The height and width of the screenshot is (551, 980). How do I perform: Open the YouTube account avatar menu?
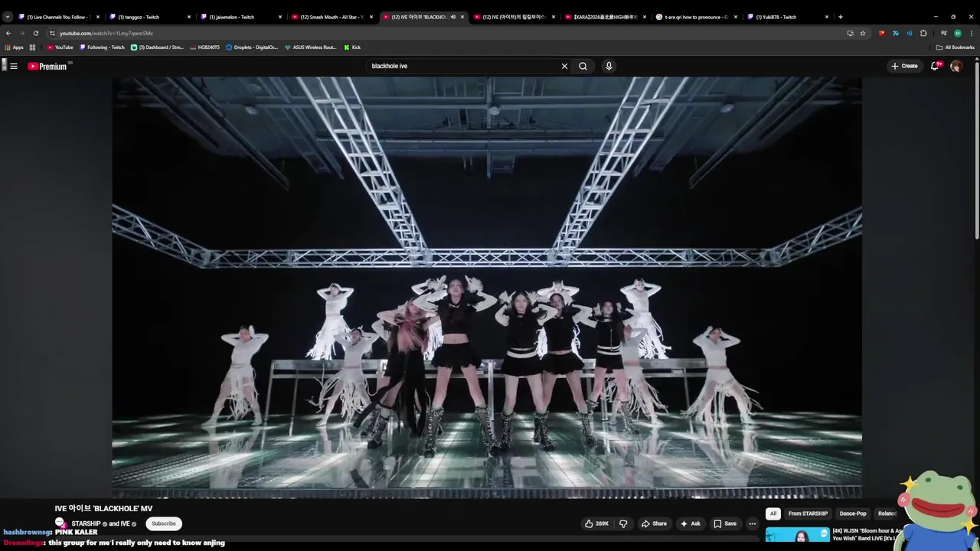pos(956,66)
